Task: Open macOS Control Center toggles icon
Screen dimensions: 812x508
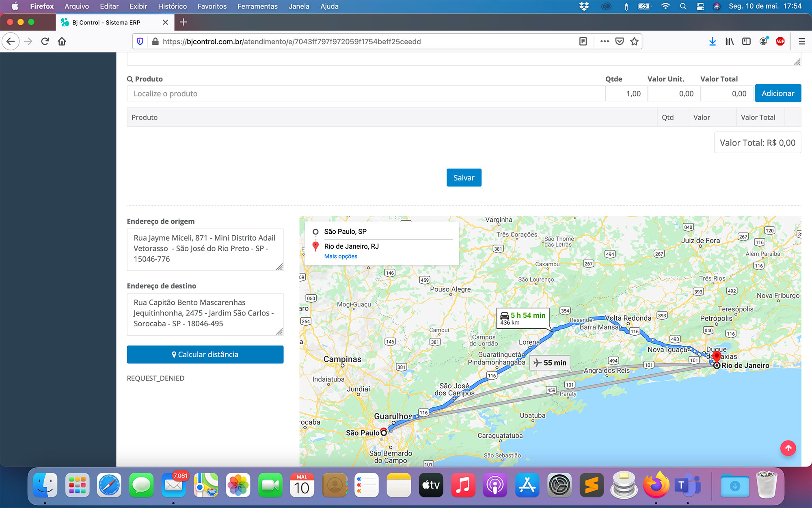Action: tap(700, 7)
